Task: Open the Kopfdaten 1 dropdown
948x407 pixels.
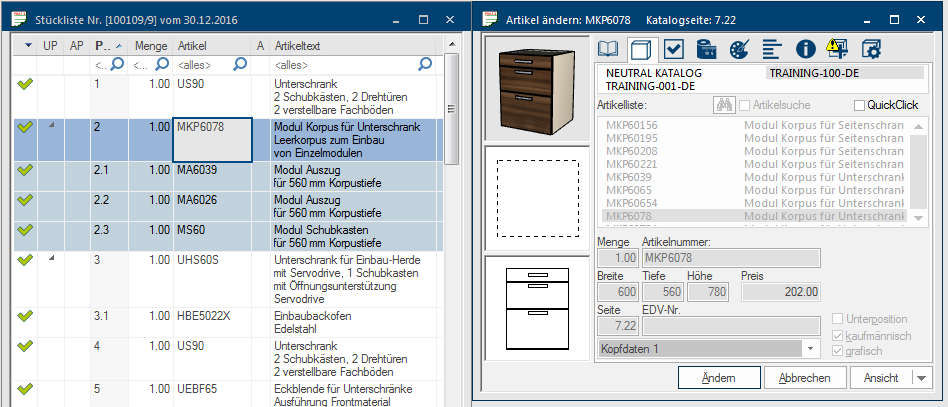Action: 809,348
